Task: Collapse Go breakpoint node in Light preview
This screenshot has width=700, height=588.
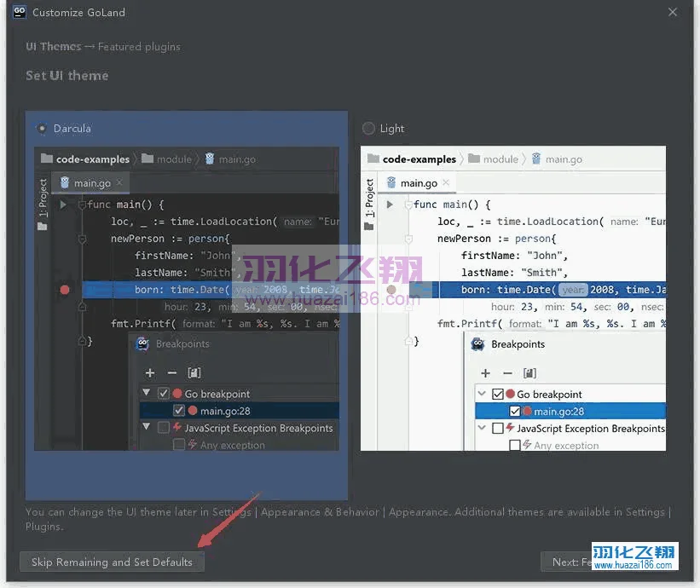Action: (x=482, y=394)
